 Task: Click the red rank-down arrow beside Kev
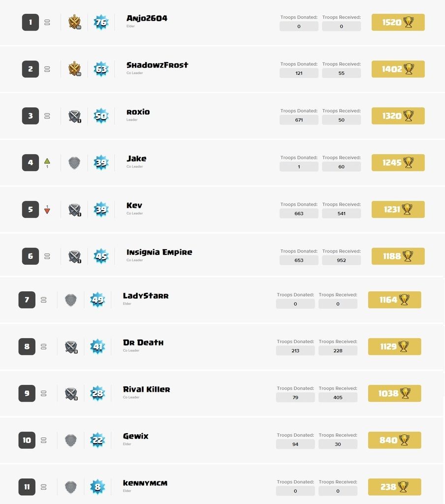47,211
